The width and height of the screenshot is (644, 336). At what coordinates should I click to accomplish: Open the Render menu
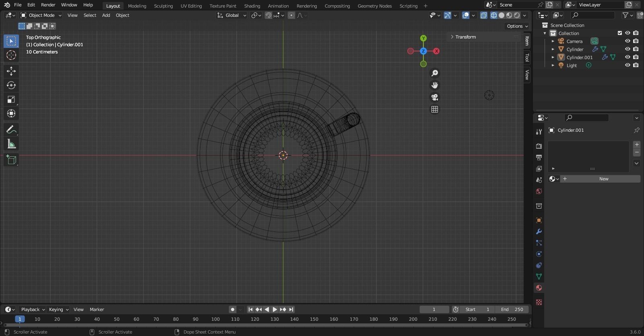[48, 5]
